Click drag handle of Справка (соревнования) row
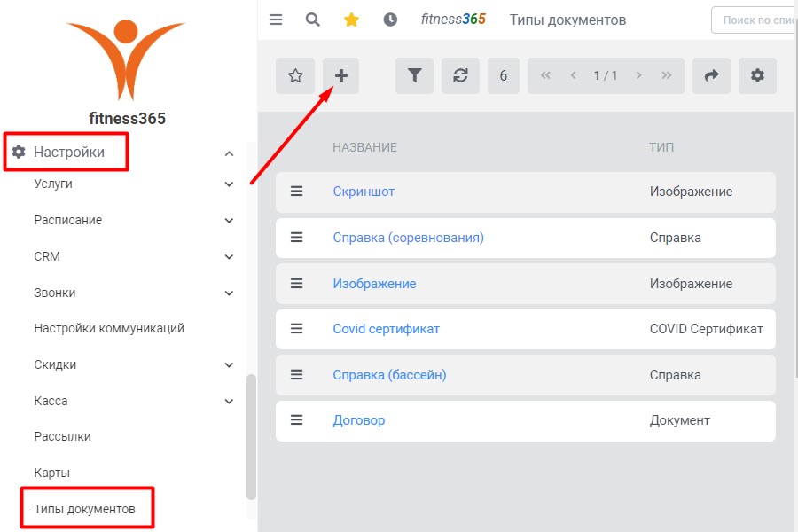 297,238
